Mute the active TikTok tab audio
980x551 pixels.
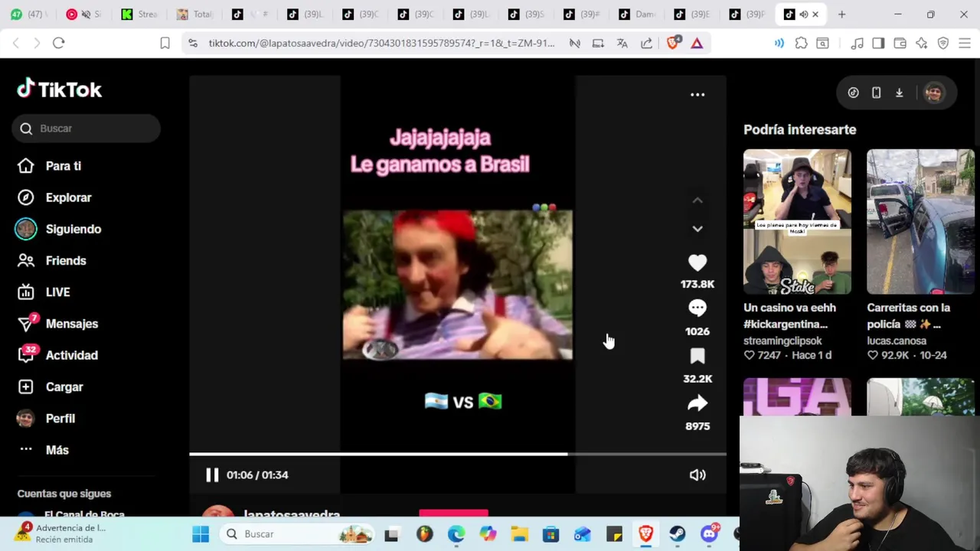pos(803,14)
